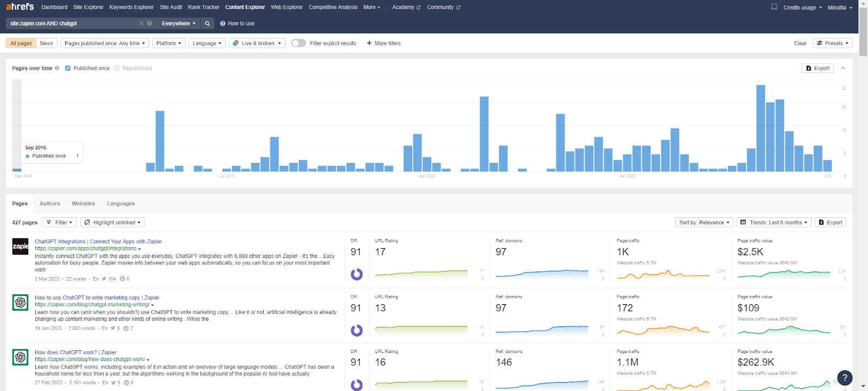
Task: Open the Minuttia account menu
Action: coord(840,8)
